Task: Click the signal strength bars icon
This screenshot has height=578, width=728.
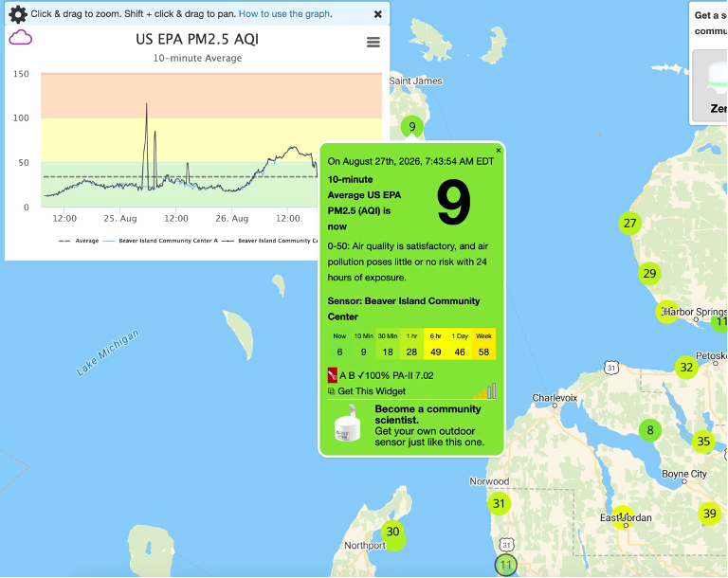Action: (x=484, y=391)
